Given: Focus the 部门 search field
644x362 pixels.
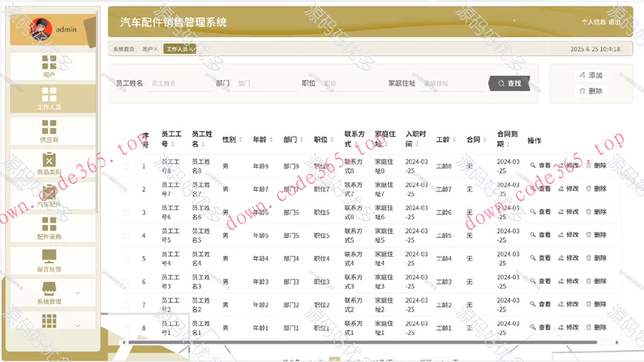Looking at the screenshot, I should point(266,83).
